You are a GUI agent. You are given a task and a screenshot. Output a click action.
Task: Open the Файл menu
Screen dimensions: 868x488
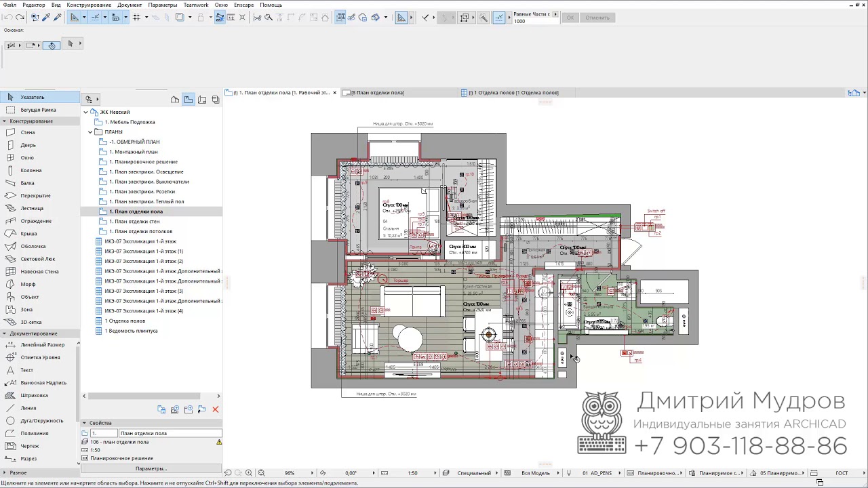pos(9,5)
